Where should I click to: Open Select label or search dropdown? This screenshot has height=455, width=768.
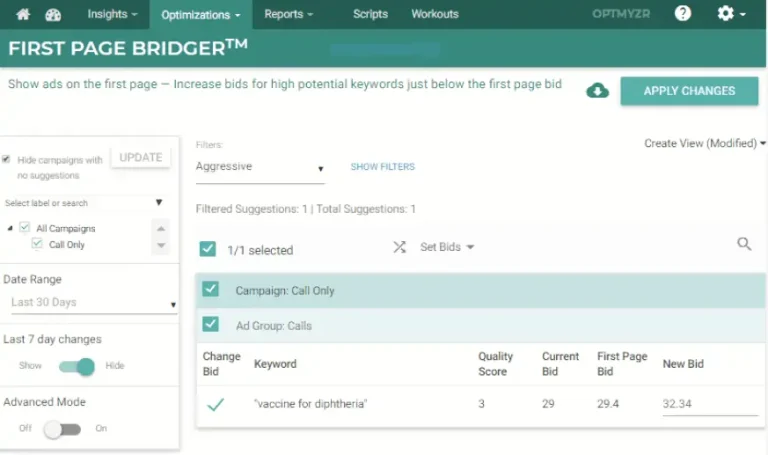coord(84,203)
